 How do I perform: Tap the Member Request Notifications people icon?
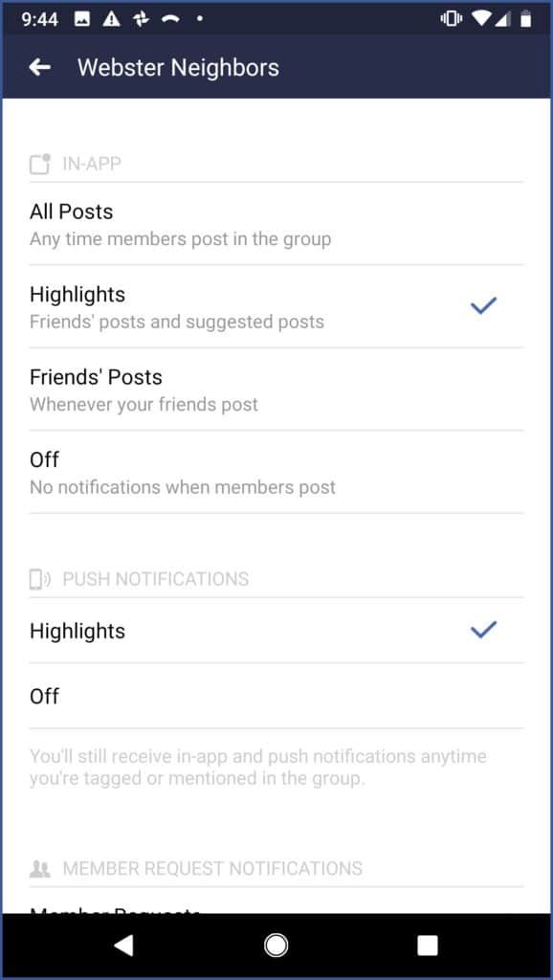[39, 869]
